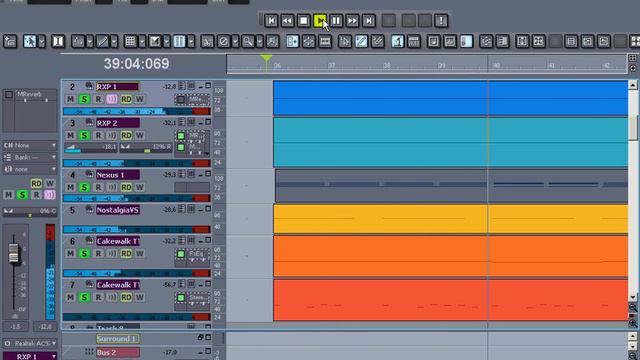Open the RXP 1 selector at inspector bottom
The height and width of the screenshot is (360, 640).
(x=30, y=356)
